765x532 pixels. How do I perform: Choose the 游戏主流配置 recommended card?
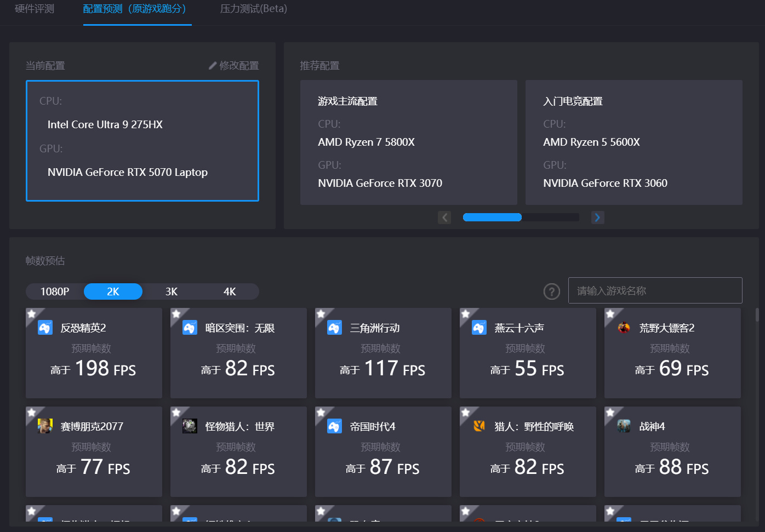[x=409, y=142]
